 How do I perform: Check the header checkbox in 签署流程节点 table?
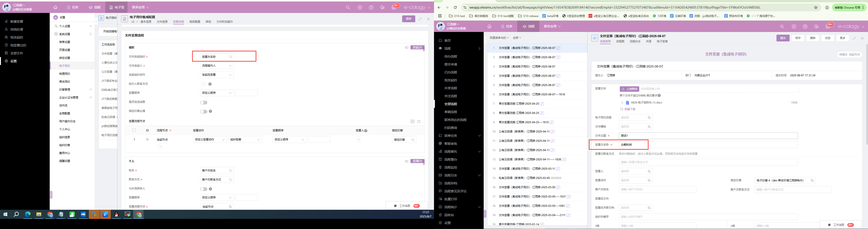[134, 130]
